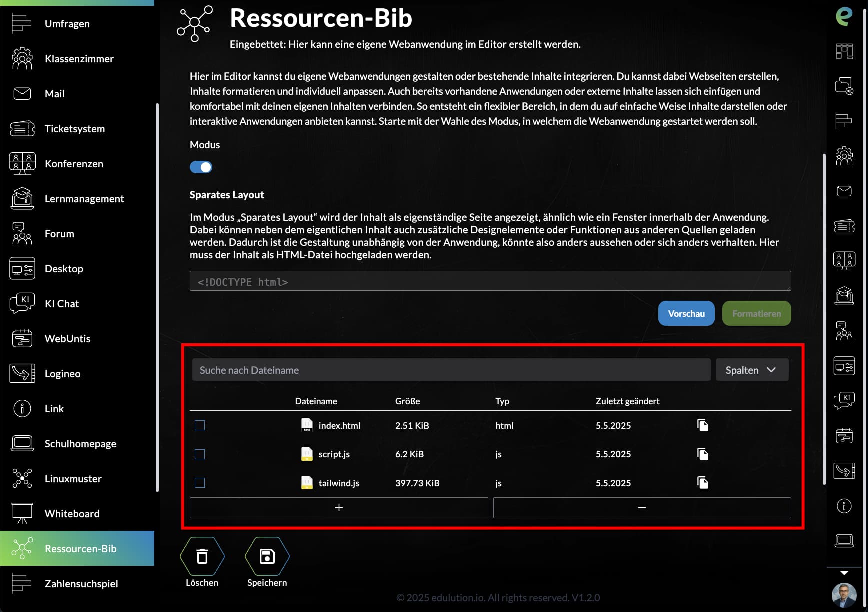Click the Suche nach Dateiname search field
The image size is (868, 612).
click(x=451, y=370)
